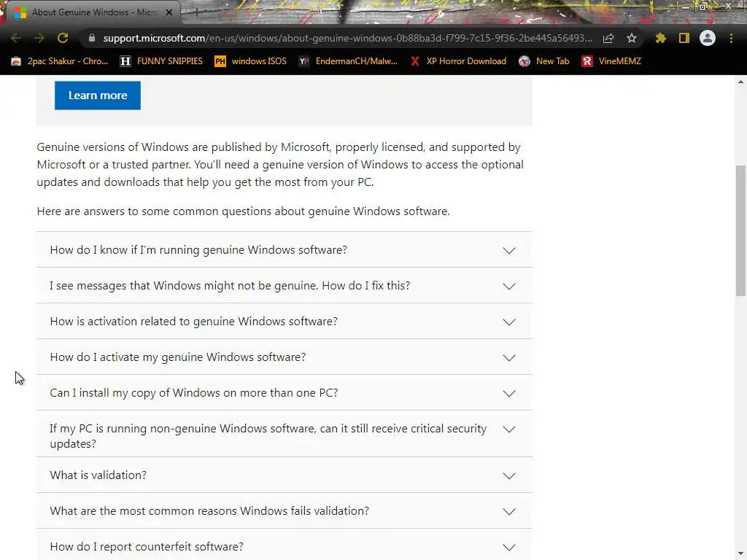Screen dimensions: 747x560
Task: Expand chevron for report counterfeit software
Action: point(509,547)
